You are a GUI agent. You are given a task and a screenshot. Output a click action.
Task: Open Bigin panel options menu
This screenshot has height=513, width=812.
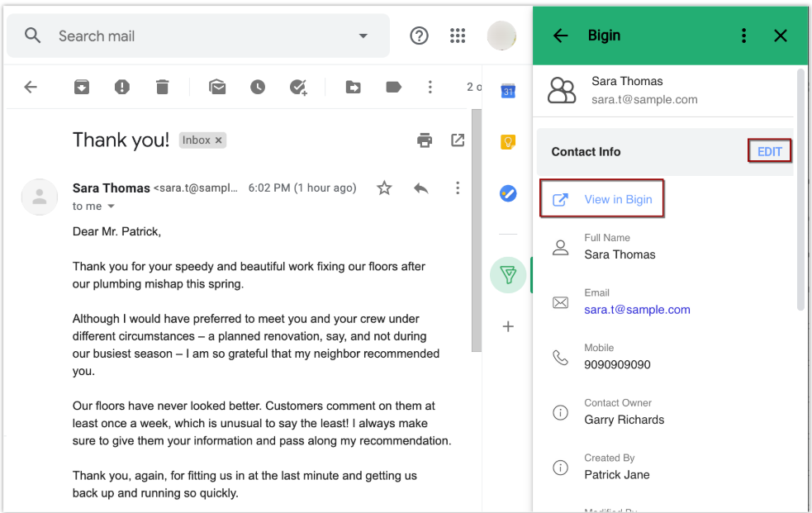(743, 36)
